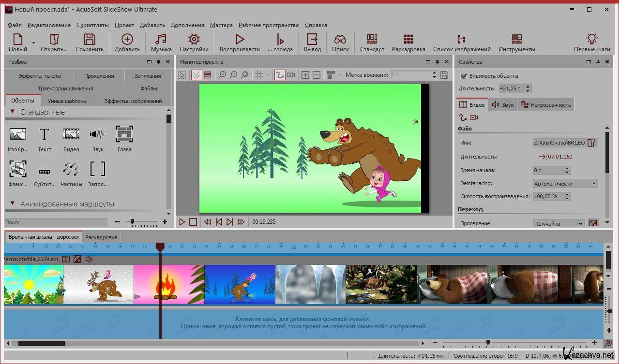The image size is (619, 364).
Task: Pick the Subtitle object in Toolbox
Action: (x=45, y=170)
